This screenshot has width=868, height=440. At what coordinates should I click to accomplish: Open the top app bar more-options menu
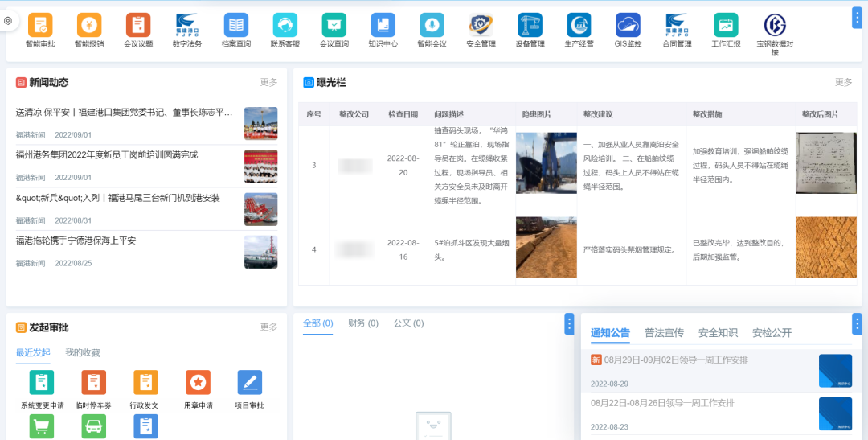click(857, 18)
